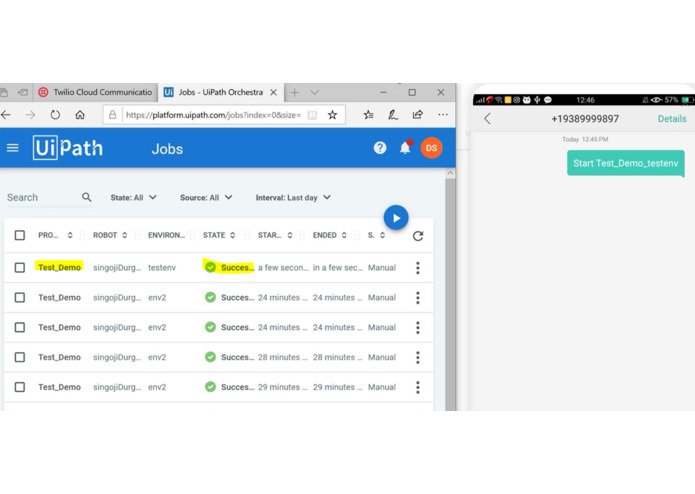Open the highlighted Test_Demo process

59,267
